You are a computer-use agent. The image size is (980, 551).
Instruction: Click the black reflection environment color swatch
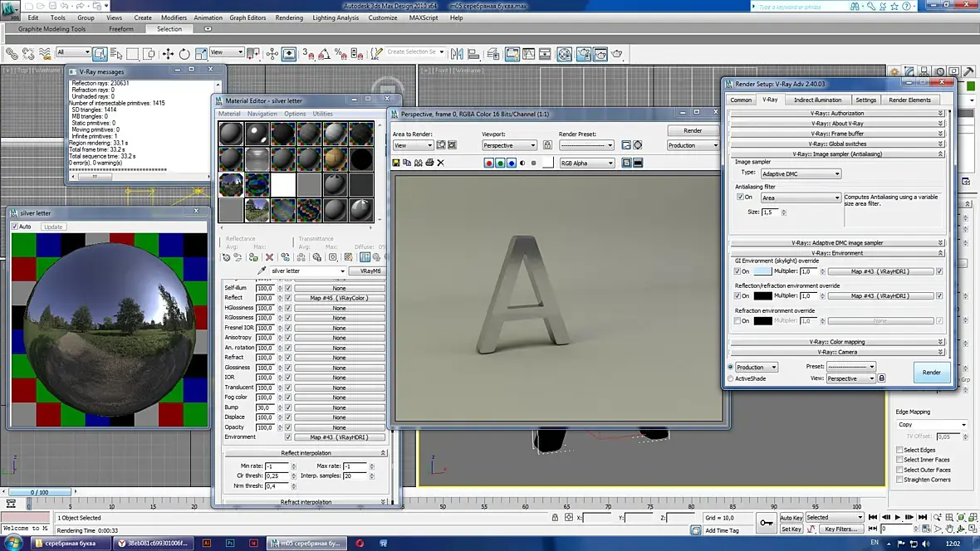[762, 296]
